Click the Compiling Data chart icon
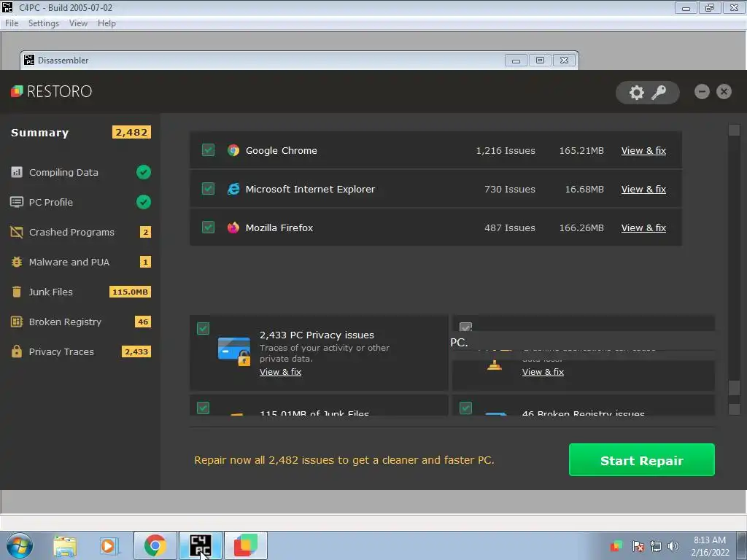This screenshot has height=560, width=747. 17,172
